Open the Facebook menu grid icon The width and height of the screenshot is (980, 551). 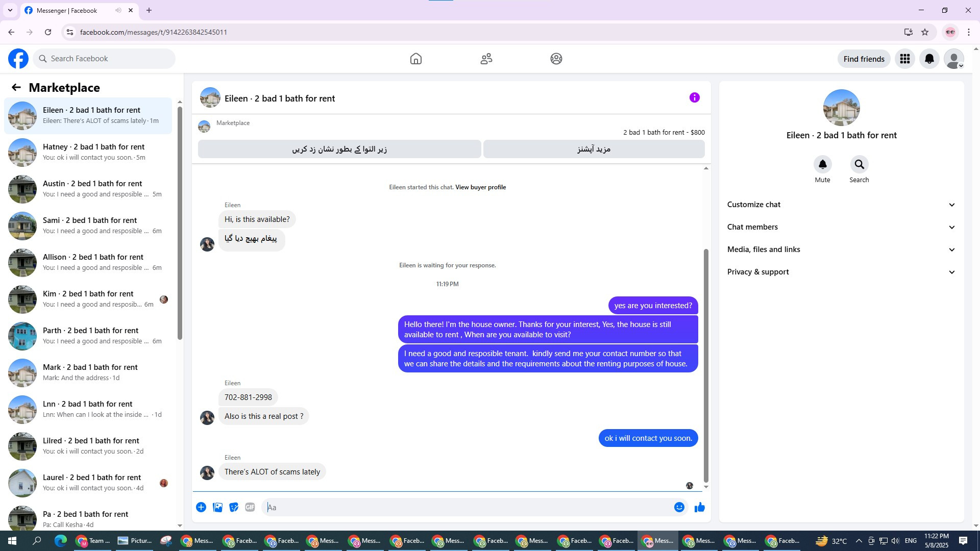coord(905,59)
